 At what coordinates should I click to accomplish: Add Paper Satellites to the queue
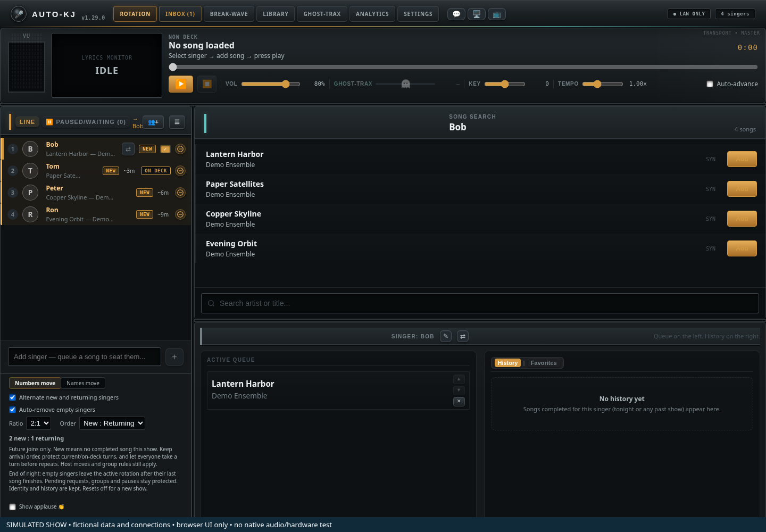(x=742, y=189)
